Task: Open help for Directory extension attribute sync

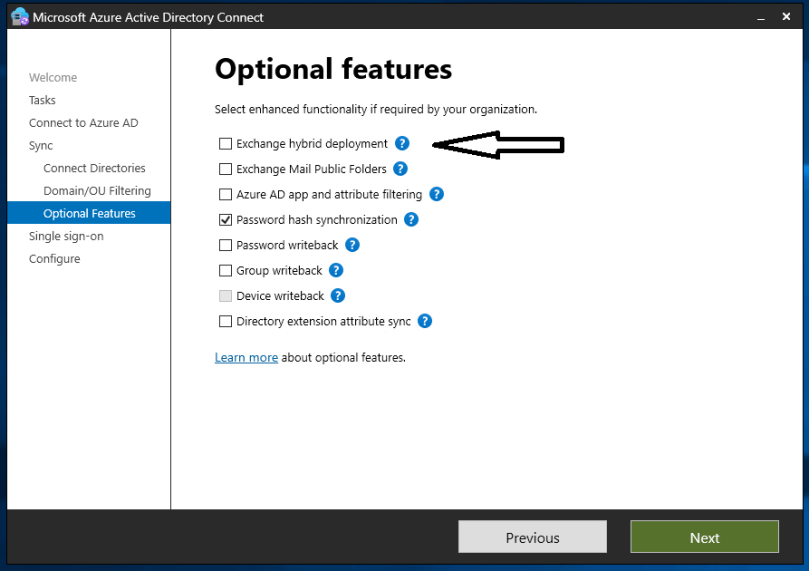Action: click(425, 321)
